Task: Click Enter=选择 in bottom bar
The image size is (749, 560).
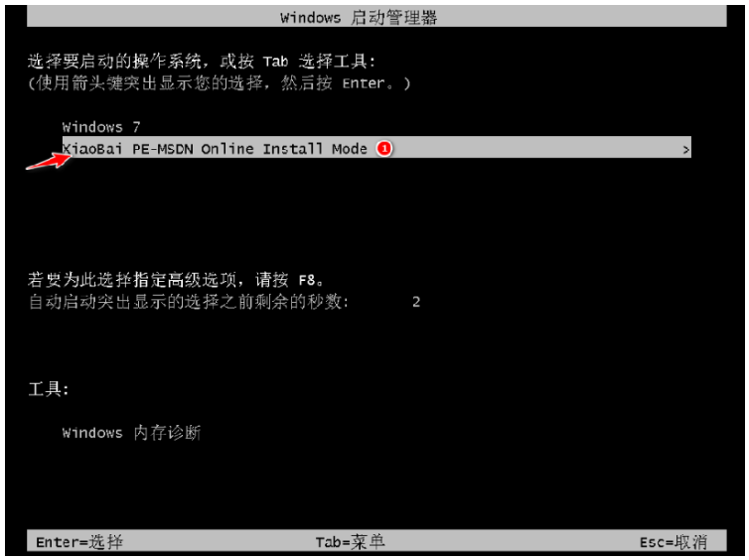Action: click(79, 542)
